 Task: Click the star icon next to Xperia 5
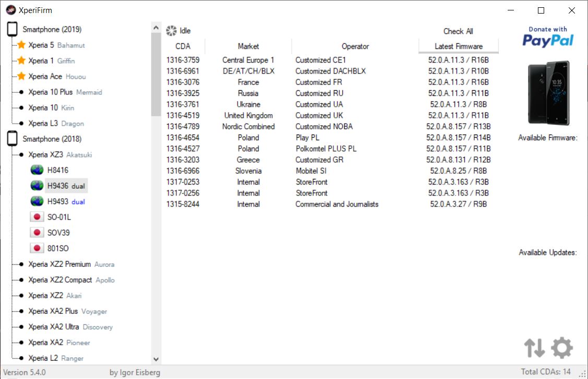coord(21,45)
